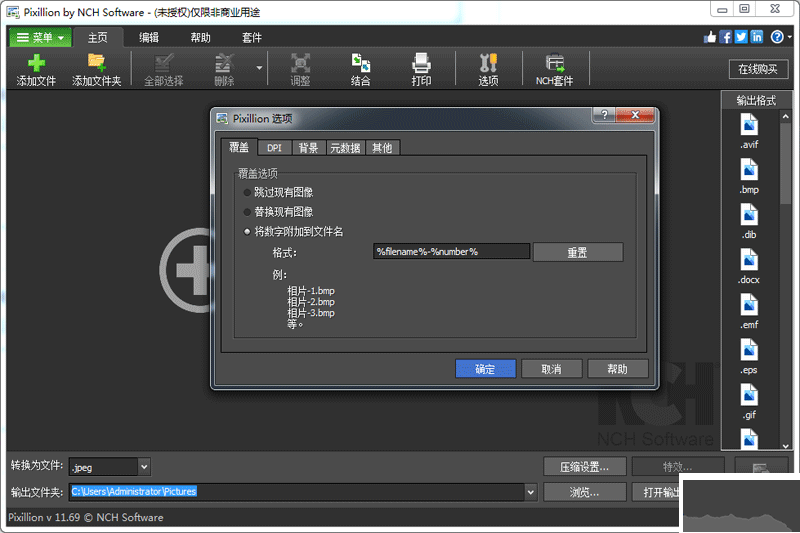800x533 pixels.
Task: Click the LinkedIn share icon
Action: (757, 37)
